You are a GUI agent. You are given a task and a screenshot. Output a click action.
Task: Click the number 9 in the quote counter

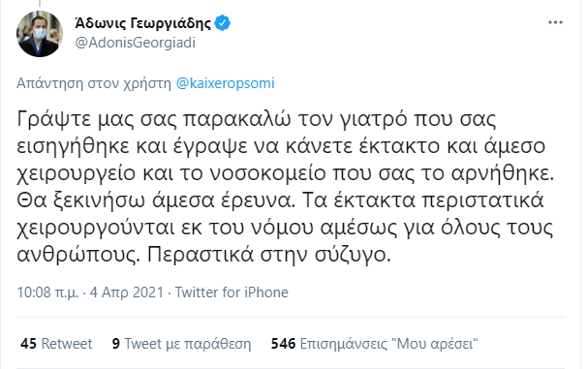coord(116,344)
